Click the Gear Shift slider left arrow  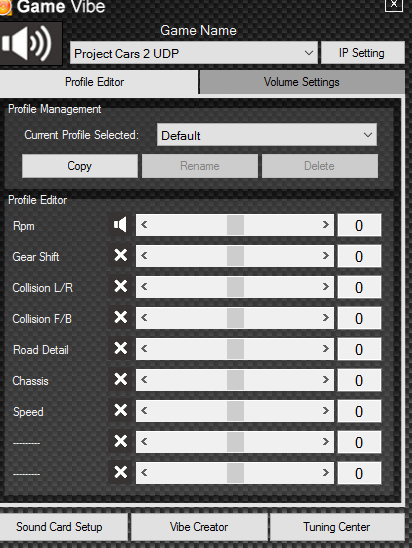pos(144,256)
